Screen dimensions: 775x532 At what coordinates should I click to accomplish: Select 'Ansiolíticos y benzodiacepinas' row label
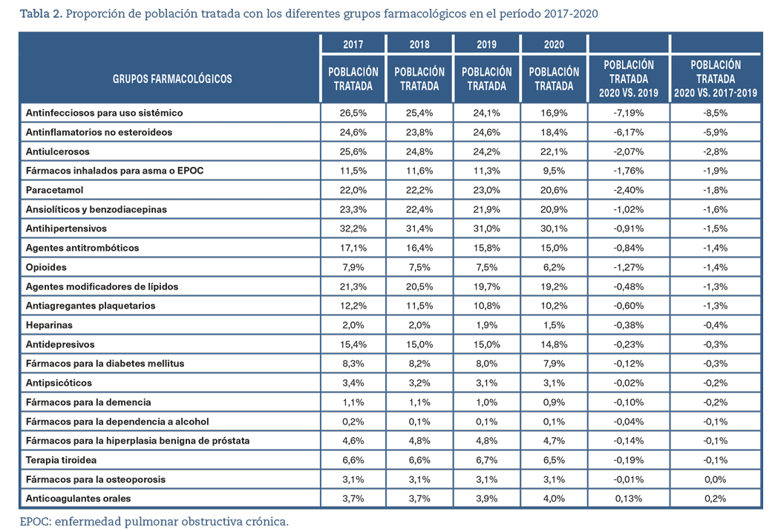point(97,209)
